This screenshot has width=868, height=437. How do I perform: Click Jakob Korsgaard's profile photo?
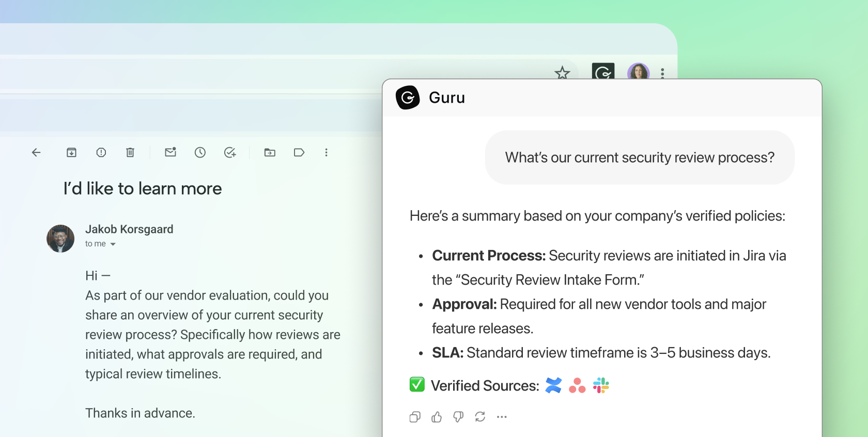[x=60, y=239]
